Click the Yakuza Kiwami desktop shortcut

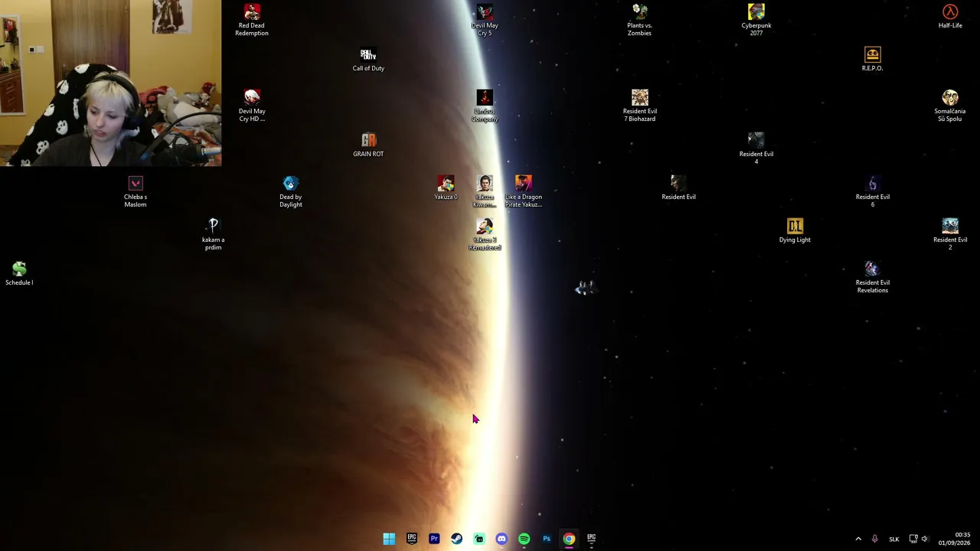click(x=485, y=191)
